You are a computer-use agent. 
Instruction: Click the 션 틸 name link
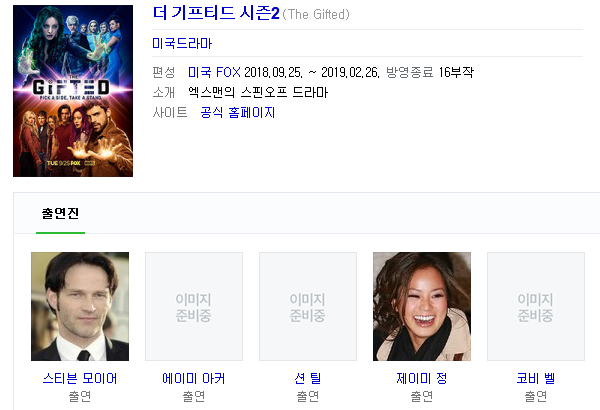[x=308, y=378]
